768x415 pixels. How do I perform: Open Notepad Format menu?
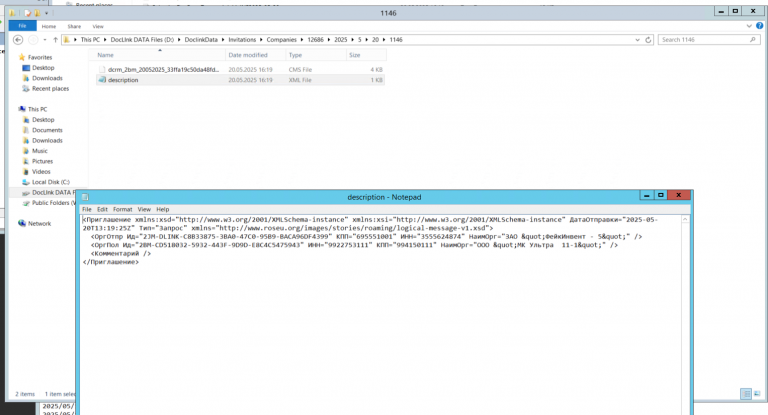[122, 209]
